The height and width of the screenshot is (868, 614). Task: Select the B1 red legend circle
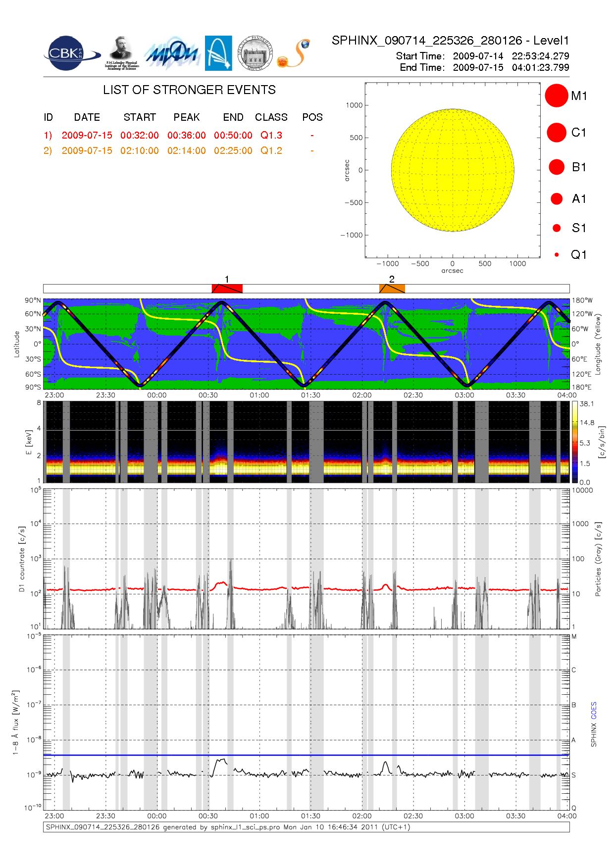click(556, 167)
